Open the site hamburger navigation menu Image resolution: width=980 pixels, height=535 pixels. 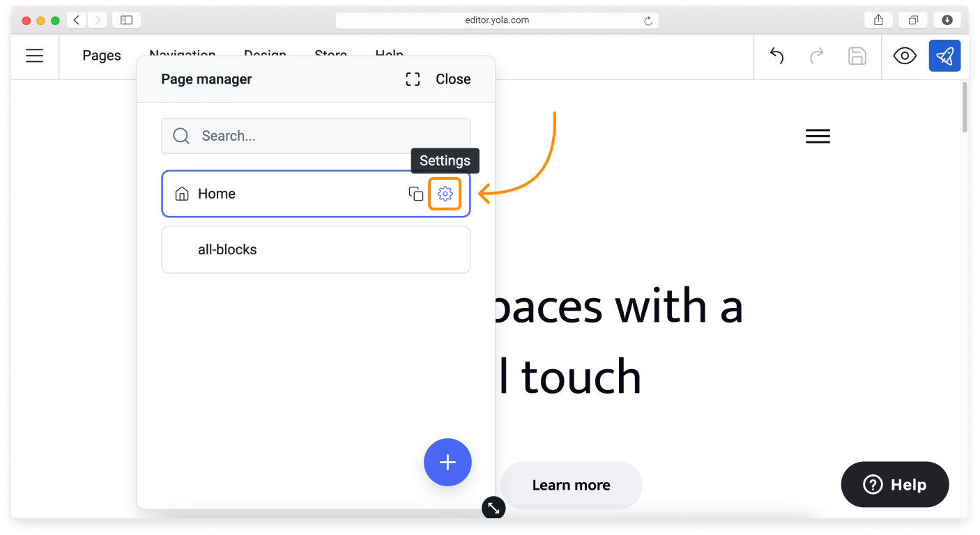click(817, 136)
